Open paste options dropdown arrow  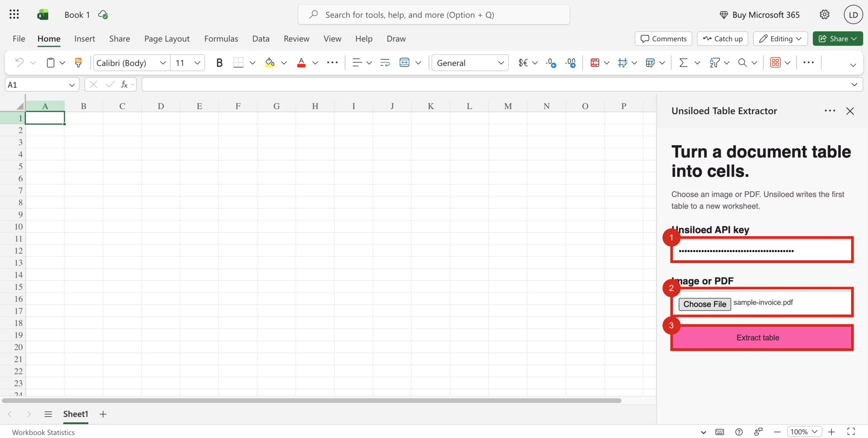62,63
